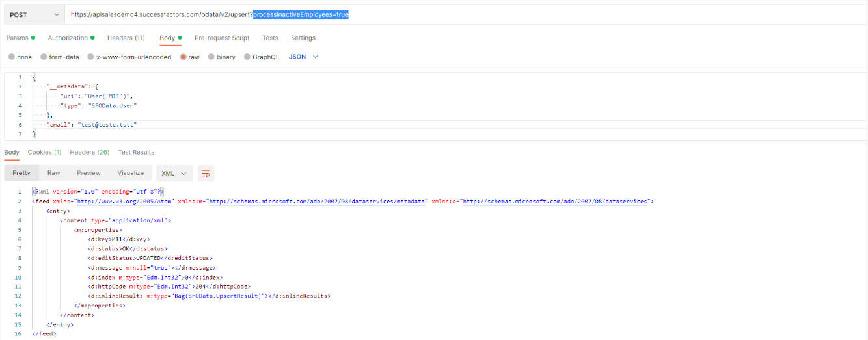Image resolution: width=868 pixels, height=340 pixels.
Task: Switch to Raw response view
Action: coord(54,173)
